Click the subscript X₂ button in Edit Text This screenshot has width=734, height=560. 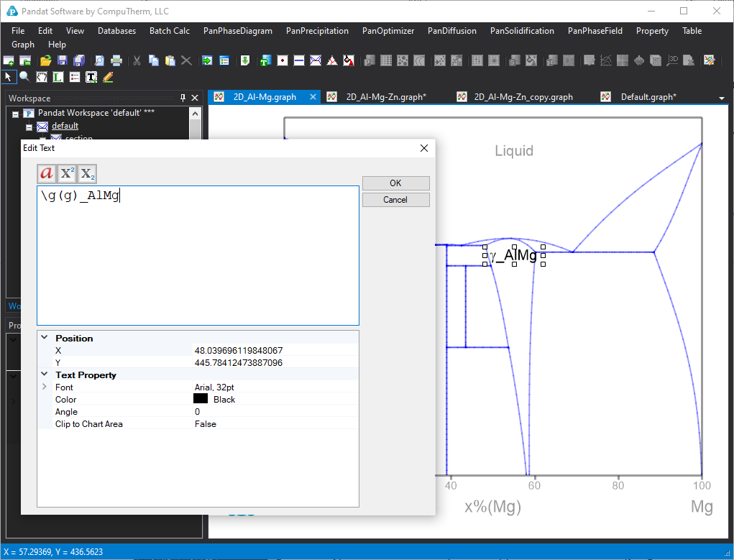(x=87, y=173)
